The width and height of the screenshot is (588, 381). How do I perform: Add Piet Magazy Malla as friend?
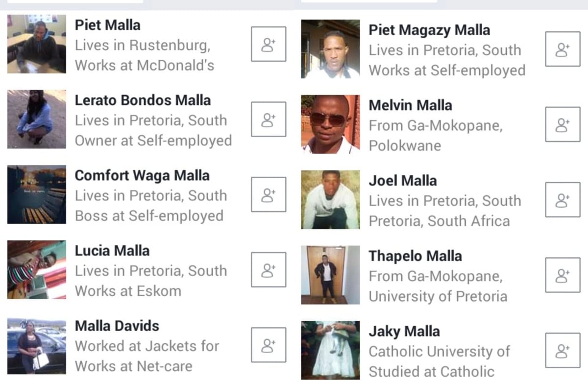tap(563, 49)
